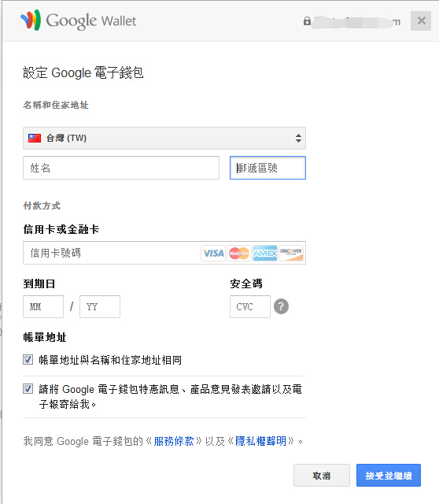
Task: Click the Taiwan flag icon
Action: point(35,139)
